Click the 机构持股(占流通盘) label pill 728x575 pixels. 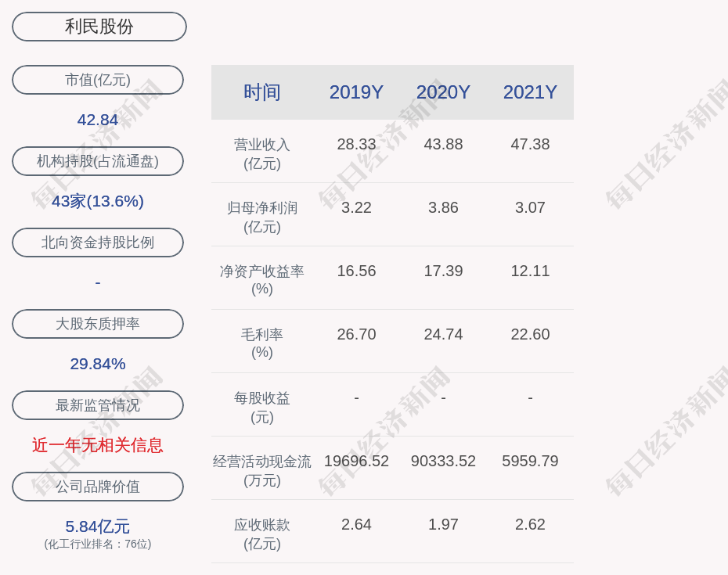click(x=98, y=161)
